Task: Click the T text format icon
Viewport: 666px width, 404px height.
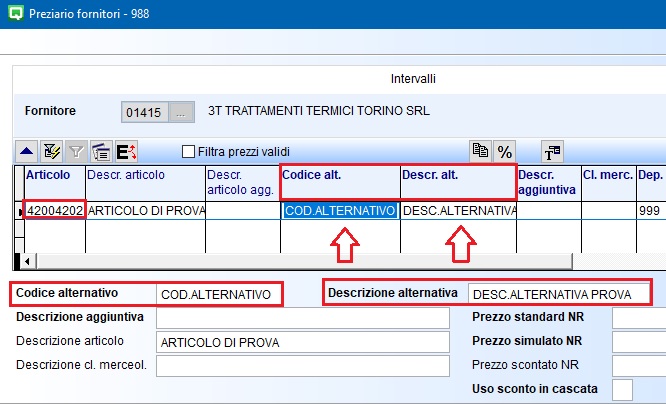Action: 552,152
